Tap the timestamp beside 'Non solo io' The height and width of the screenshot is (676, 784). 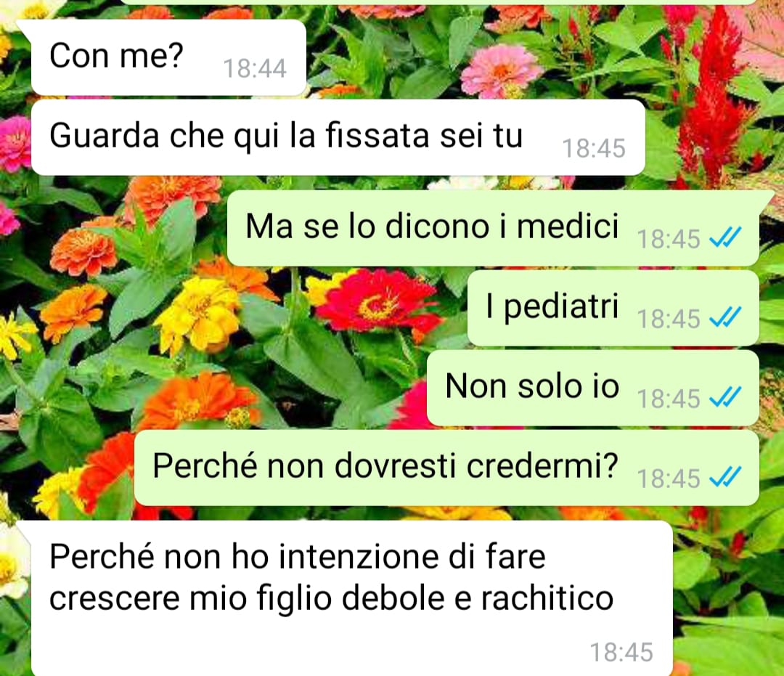click(668, 399)
